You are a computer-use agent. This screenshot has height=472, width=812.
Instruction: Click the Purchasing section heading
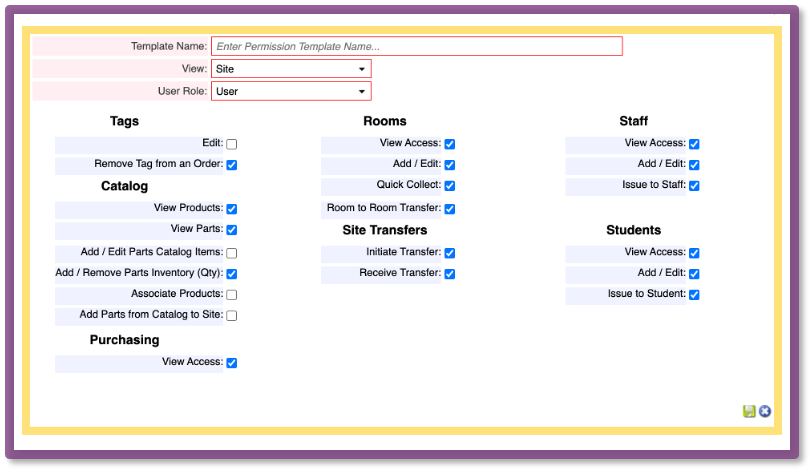pos(124,340)
